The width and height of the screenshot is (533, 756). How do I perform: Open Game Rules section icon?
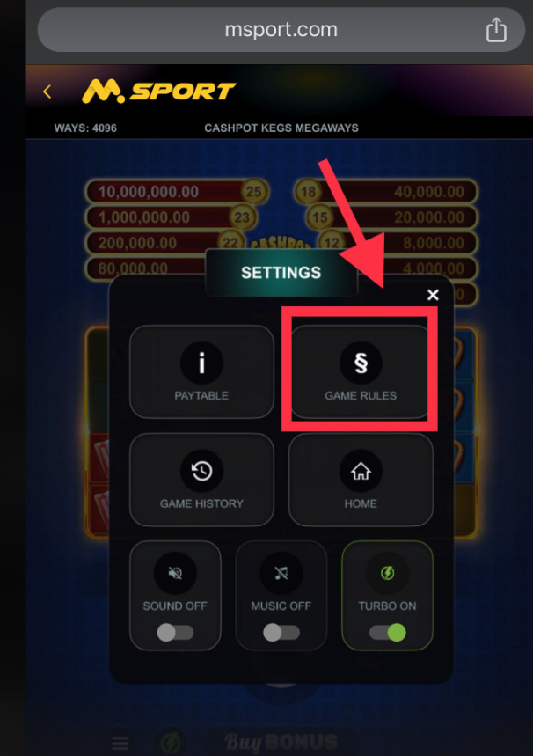click(361, 363)
